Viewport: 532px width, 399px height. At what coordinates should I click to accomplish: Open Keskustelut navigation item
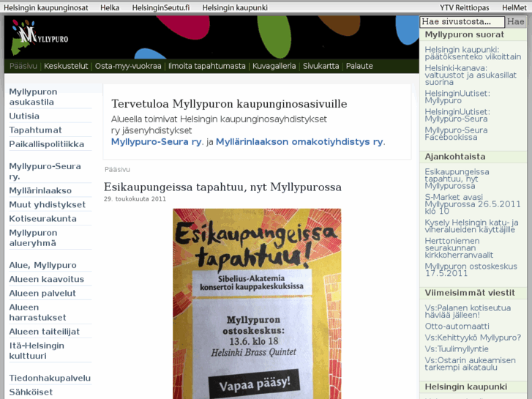[66, 66]
